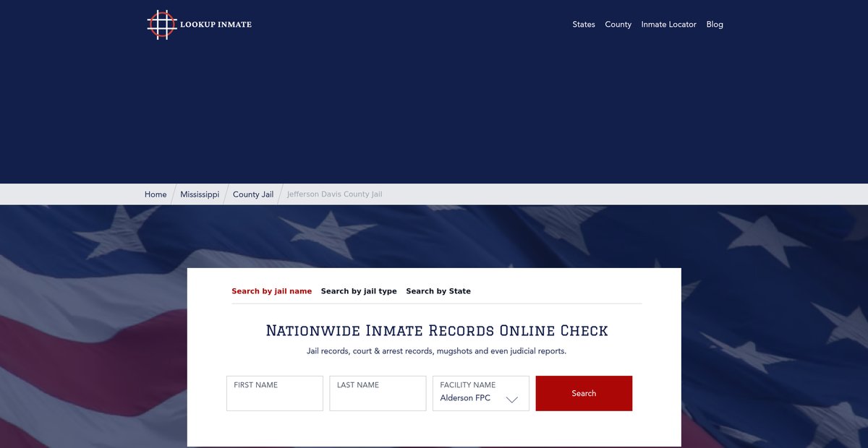
Task: Open the County menu item
Action: (618, 25)
